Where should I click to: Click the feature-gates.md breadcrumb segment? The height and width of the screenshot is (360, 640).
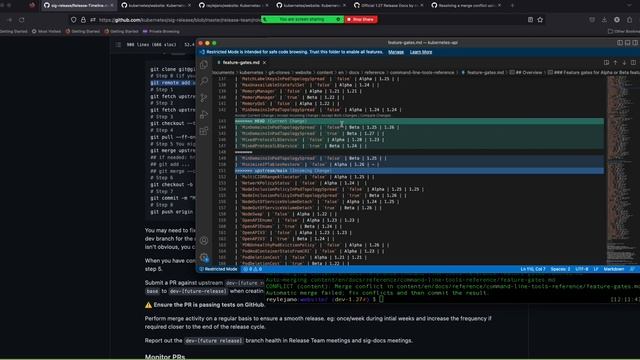tap(482, 73)
